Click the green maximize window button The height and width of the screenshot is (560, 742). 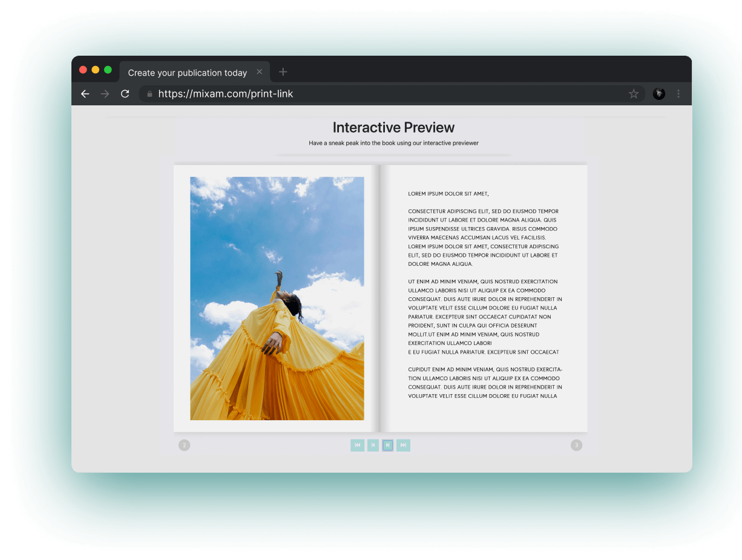coord(108,70)
